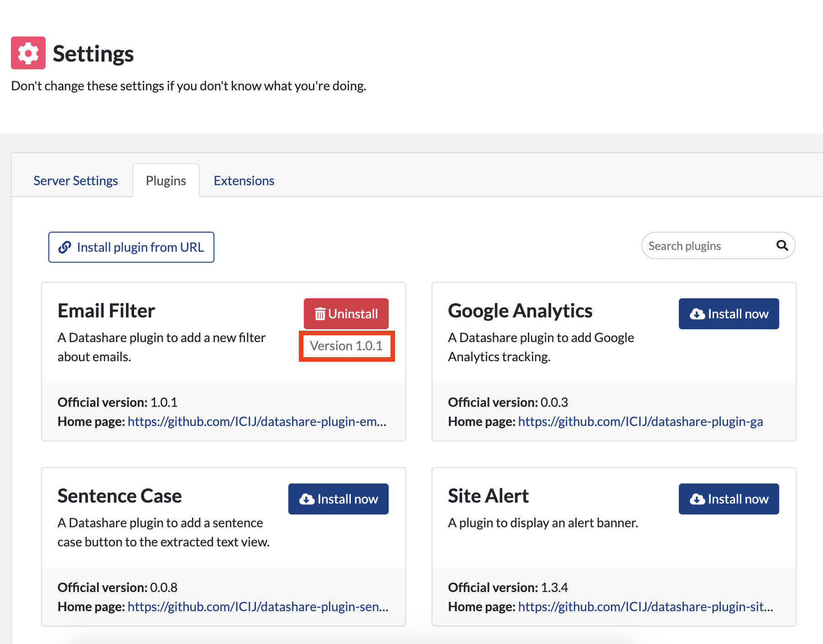Click the pink Settings gear icon
The width and height of the screenshot is (823, 644).
tap(28, 53)
